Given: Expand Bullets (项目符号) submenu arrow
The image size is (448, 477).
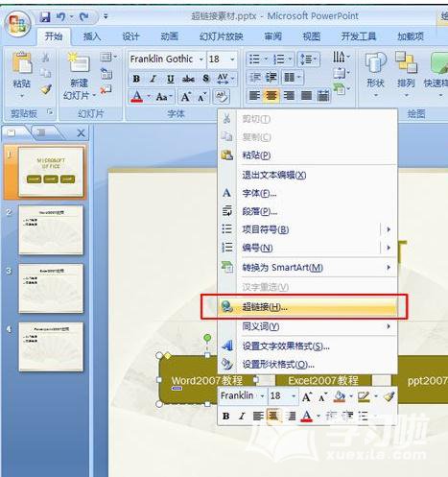Looking at the screenshot, I should point(389,229).
